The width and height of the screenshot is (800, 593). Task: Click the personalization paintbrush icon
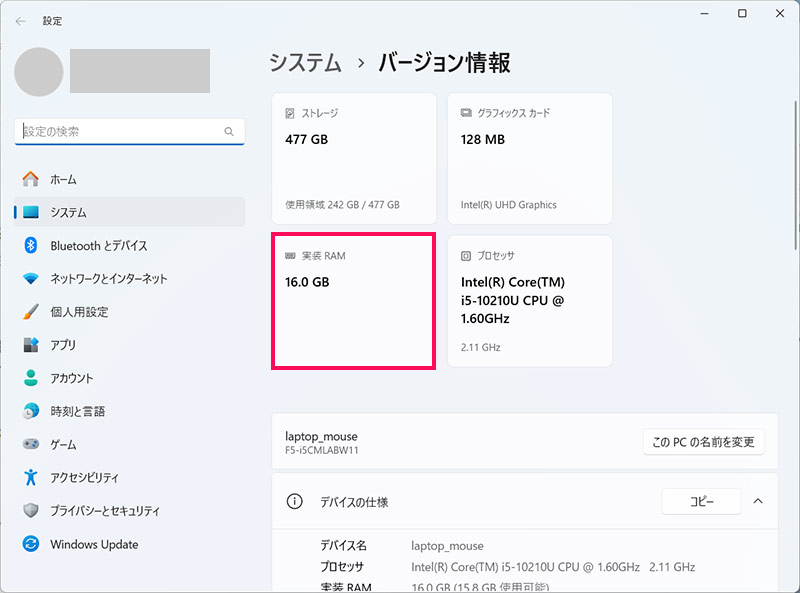click(x=31, y=311)
